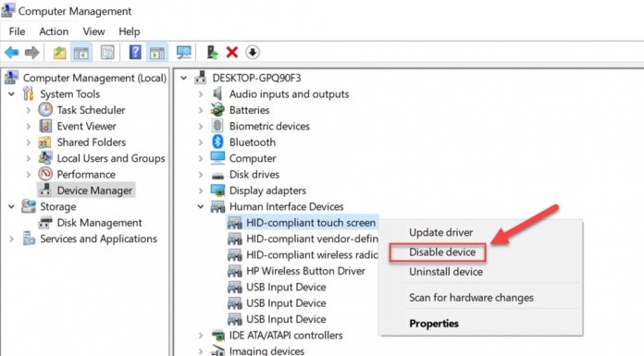Open the Help menu

[130, 31]
